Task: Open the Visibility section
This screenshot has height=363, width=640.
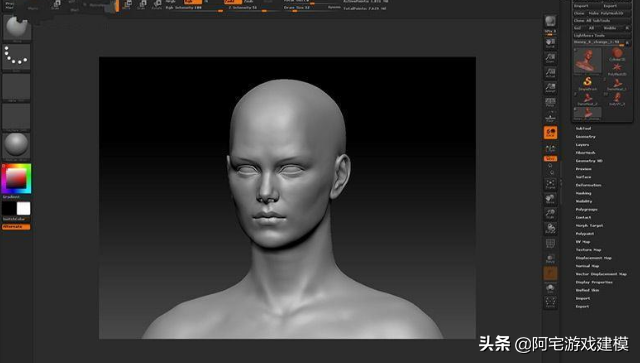Action: click(584, 201)
